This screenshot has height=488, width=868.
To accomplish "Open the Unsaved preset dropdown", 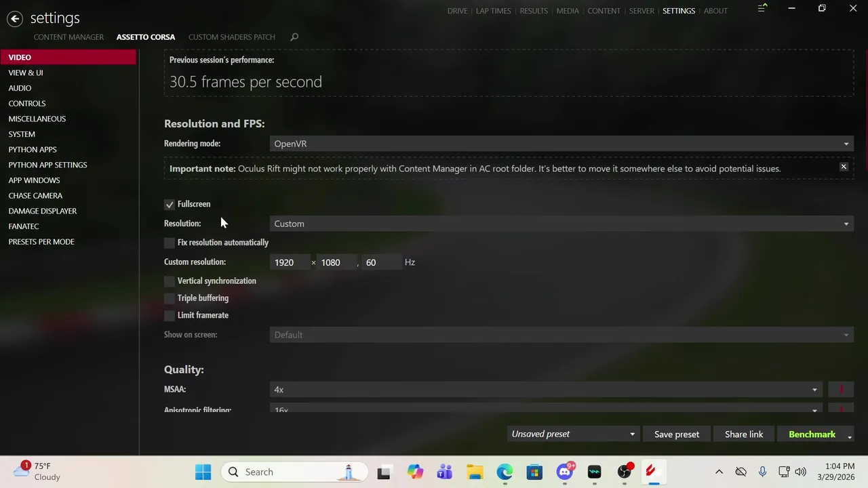I will [573, 434].
